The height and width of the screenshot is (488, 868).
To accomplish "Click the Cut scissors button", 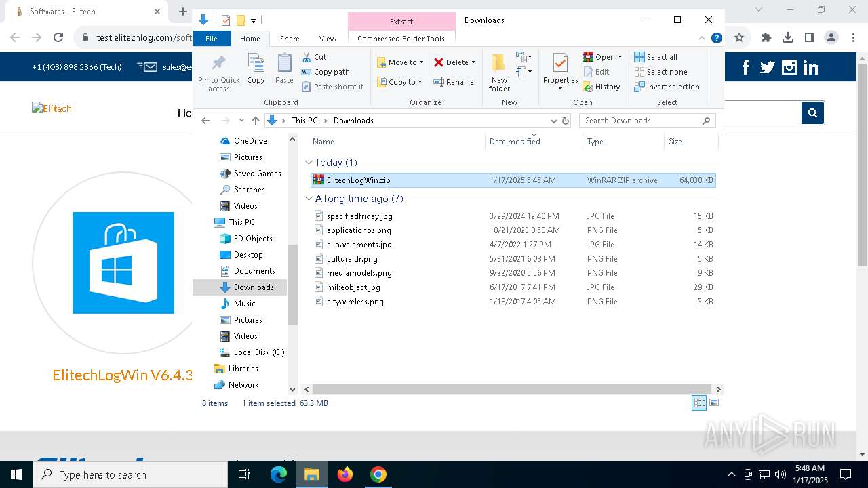I will coord(314,57).
